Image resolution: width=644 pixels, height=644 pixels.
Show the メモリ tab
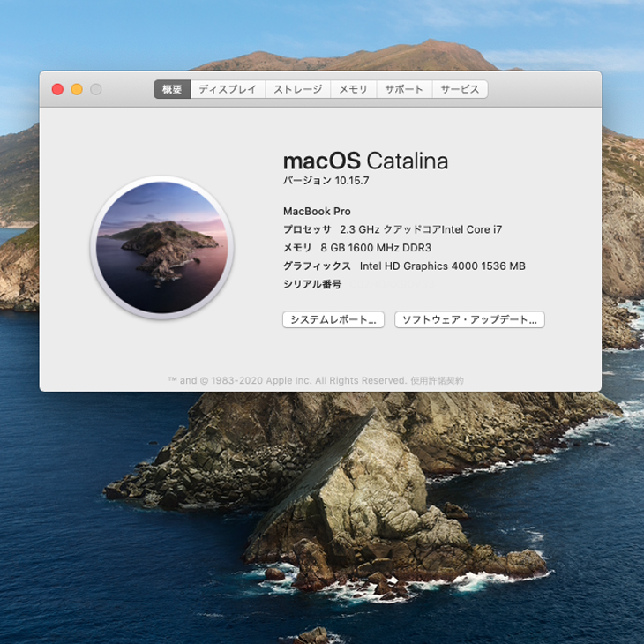pyautogui.click(x=353, y=89)
